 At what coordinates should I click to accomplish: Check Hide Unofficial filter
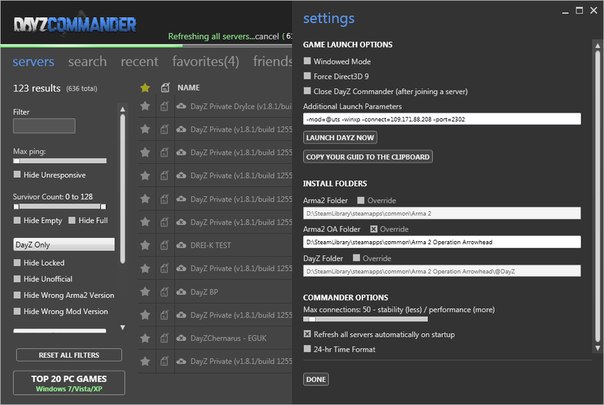coord(17,279)
